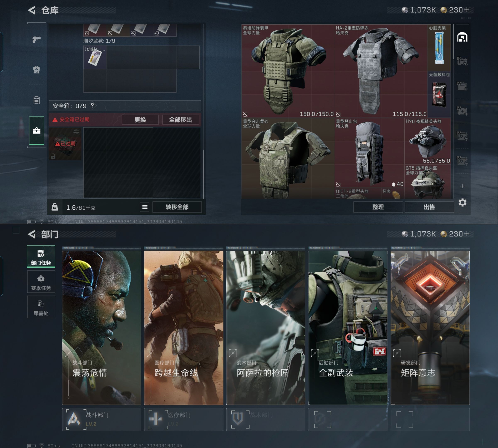The image size is (498, 448).
Task: Select the pistol weapons sidebar icon
Action: click(37, 39)
